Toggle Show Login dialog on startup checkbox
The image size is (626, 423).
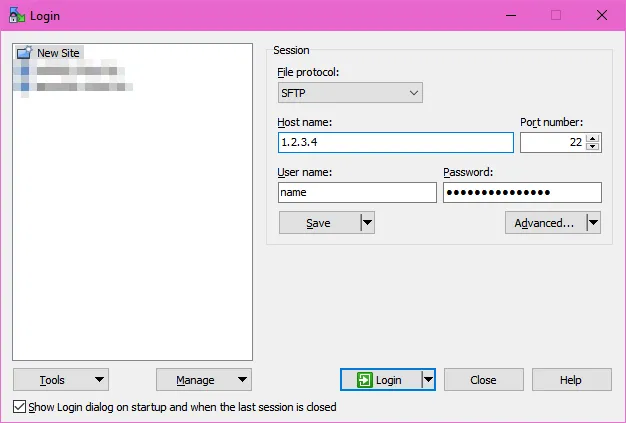(20, 407)
